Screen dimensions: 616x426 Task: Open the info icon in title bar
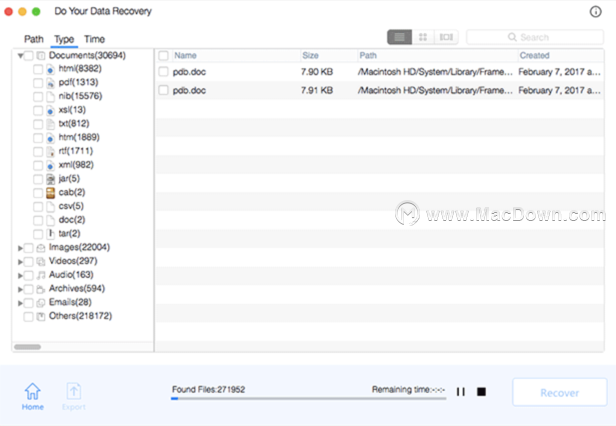[x=596, y=12]
